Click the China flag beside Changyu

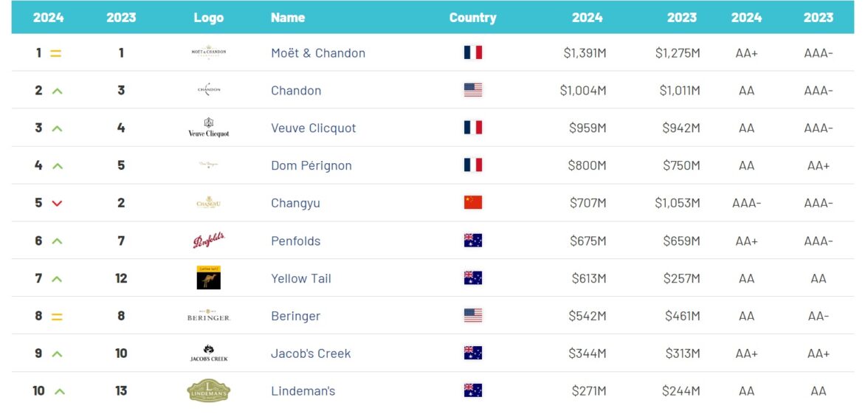tap(472, 203)
